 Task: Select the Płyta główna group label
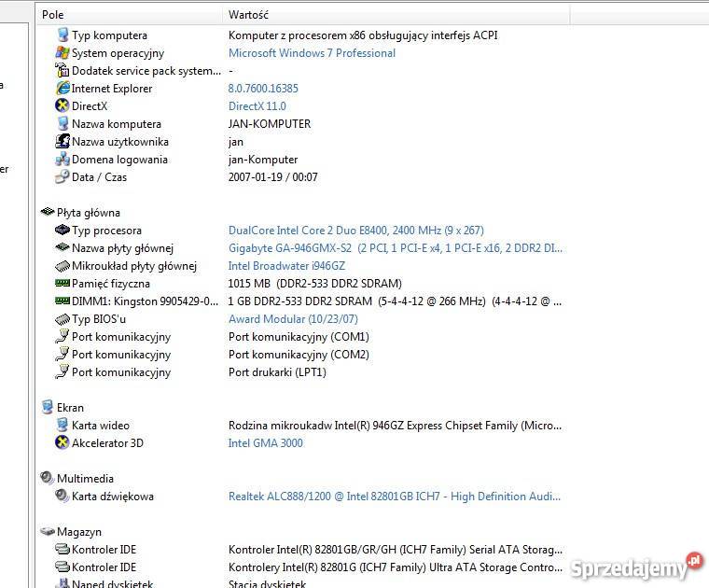pos(89,213)
